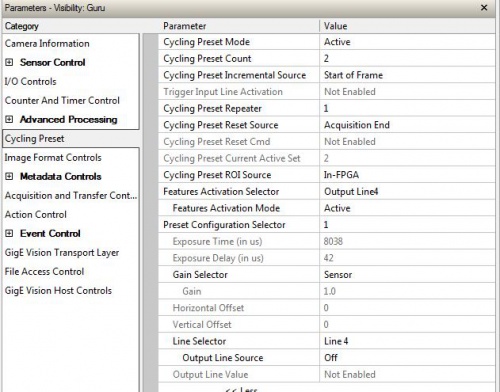Edit the Cycling Preset Repeater value

click(x=407, y=108)
